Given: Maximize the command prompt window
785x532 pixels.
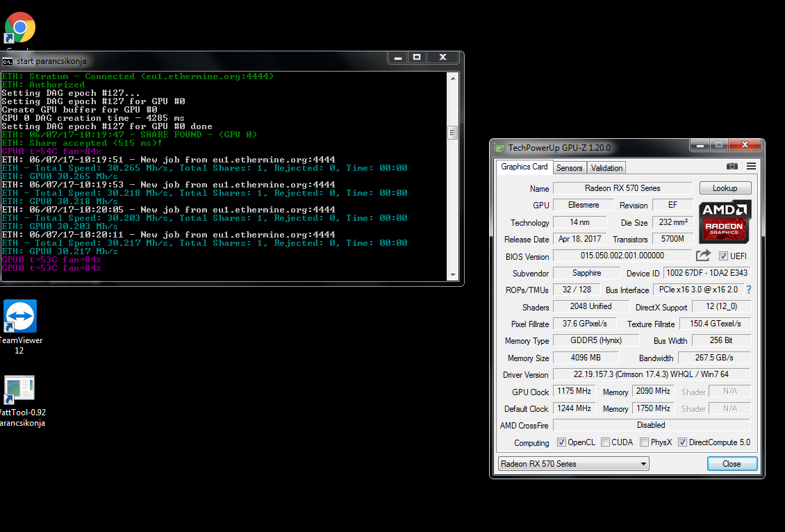Looking at the screenshot, I should tap(417, 58).
